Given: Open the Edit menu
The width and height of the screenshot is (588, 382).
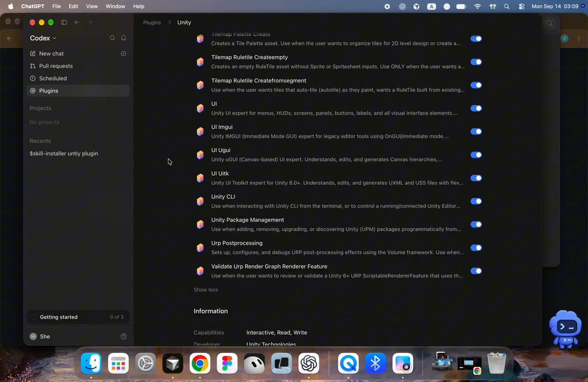Looking at the screenshot, I should pyautogui.click(x=73, y=6).
